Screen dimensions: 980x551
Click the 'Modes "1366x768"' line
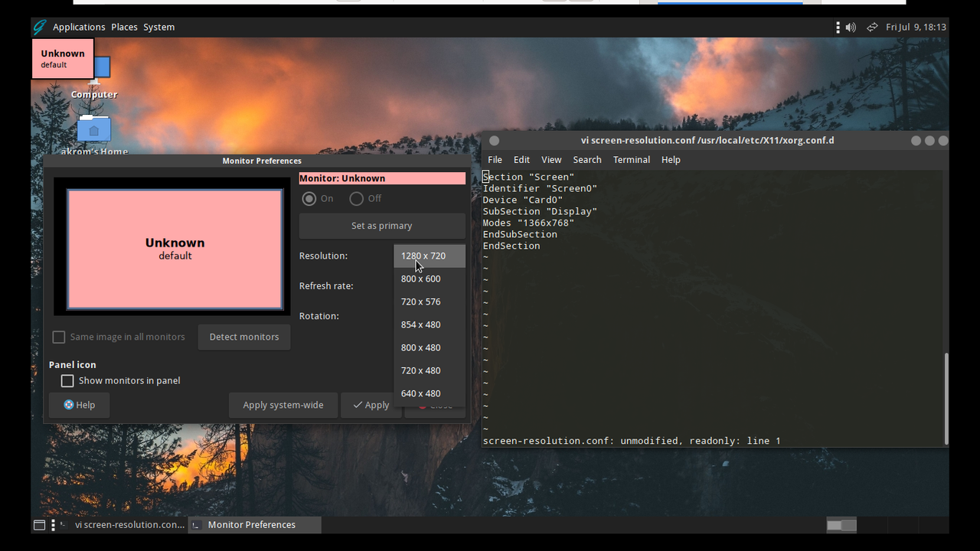(528, 223)
